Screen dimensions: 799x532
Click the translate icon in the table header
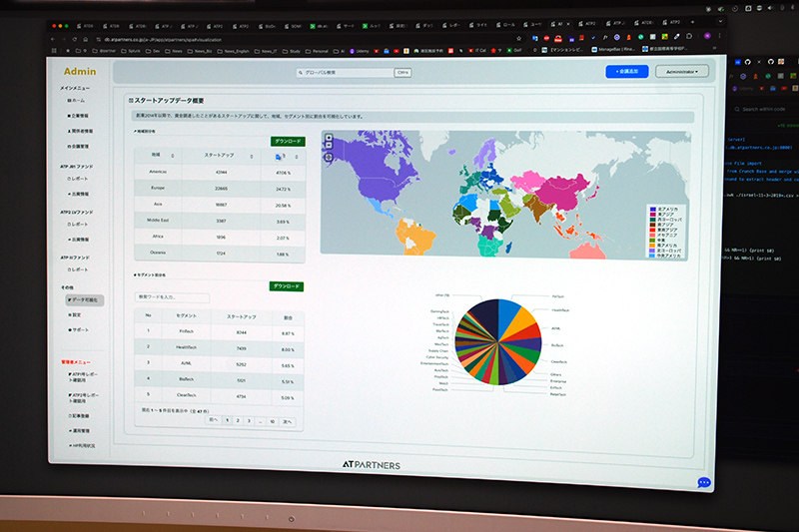[280, 156]
